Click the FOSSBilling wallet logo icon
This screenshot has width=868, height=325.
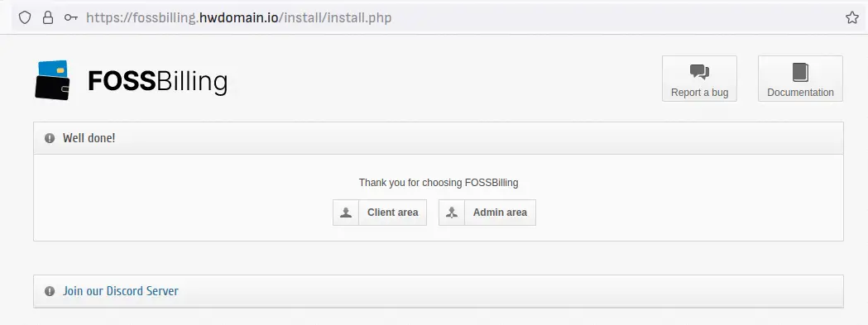click(53, 80)
